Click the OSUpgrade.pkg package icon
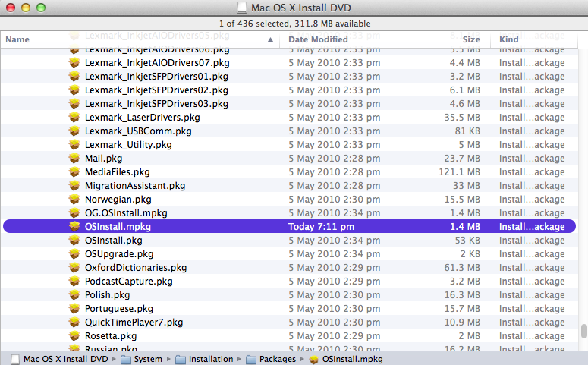The image size is (588, 365). click(x=74, y=254)
